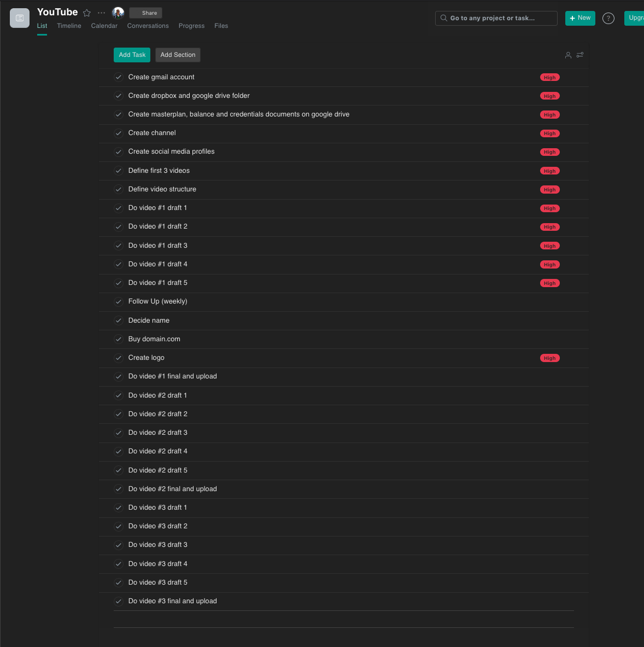Click the High tag on Create logo
The image size is (644, 647).
point(549,358)
